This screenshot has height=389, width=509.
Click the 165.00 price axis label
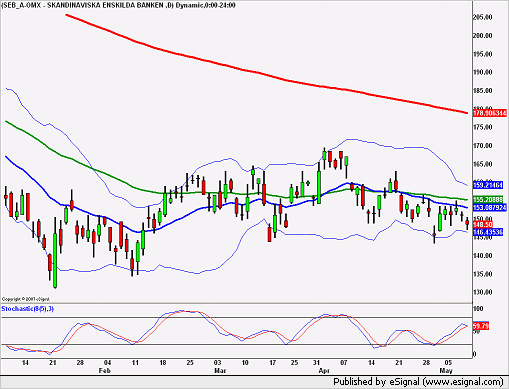coord(483,164)
